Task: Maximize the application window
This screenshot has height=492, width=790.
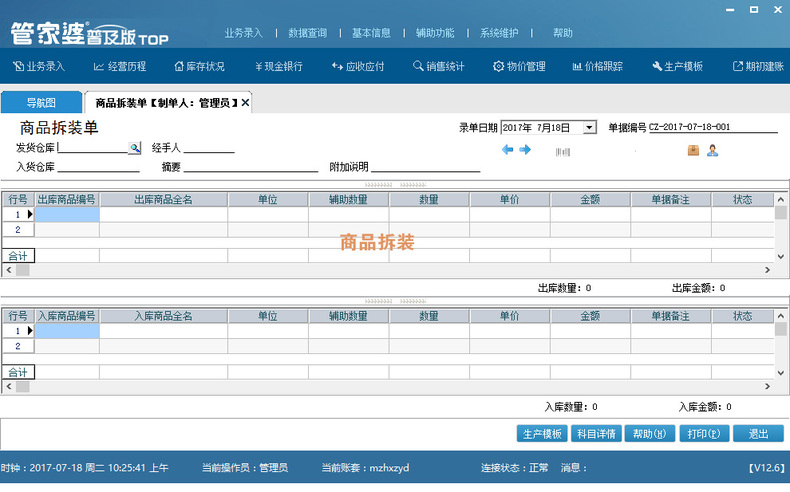Action: [754, 10]
